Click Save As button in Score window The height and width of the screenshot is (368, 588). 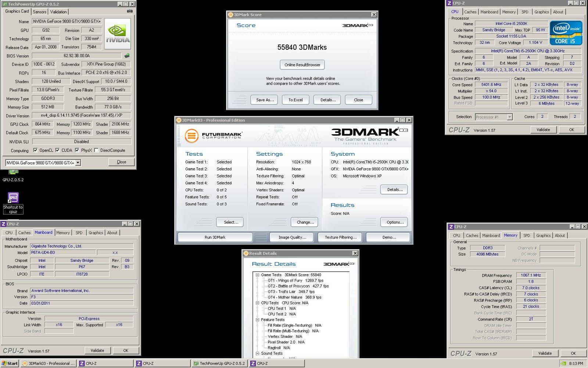pyautogui.click(x=265, y=100)
